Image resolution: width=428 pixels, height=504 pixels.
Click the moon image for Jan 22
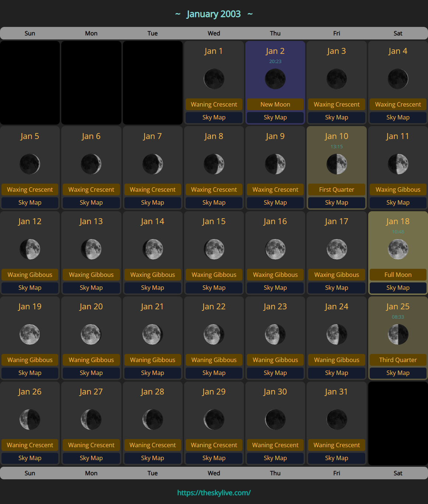click(x=214, y=334)
